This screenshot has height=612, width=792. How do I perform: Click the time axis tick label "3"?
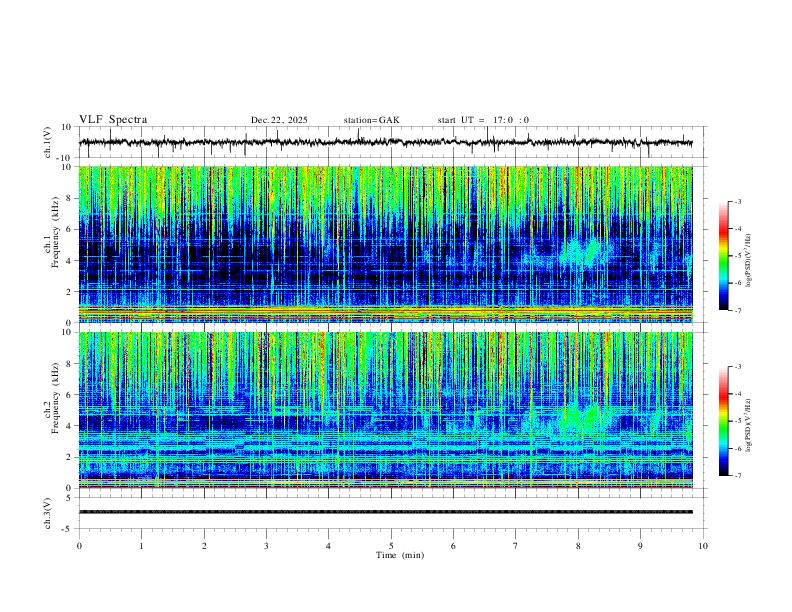click(x=266, y=546)
